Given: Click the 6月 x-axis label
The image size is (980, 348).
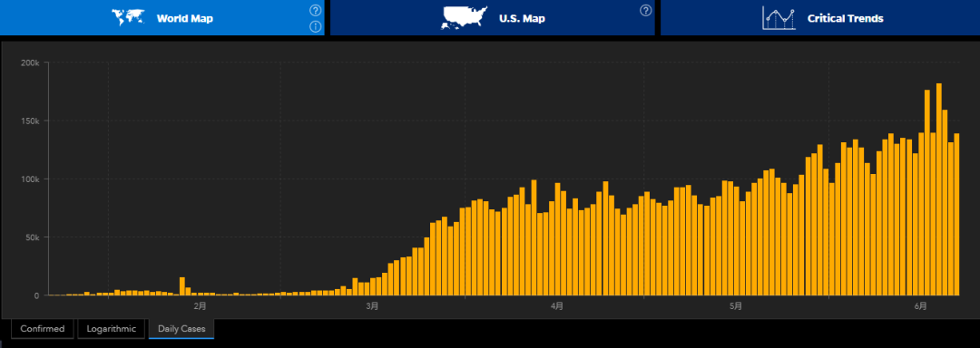Looking at the screenshot, I should tap(921, 306).
